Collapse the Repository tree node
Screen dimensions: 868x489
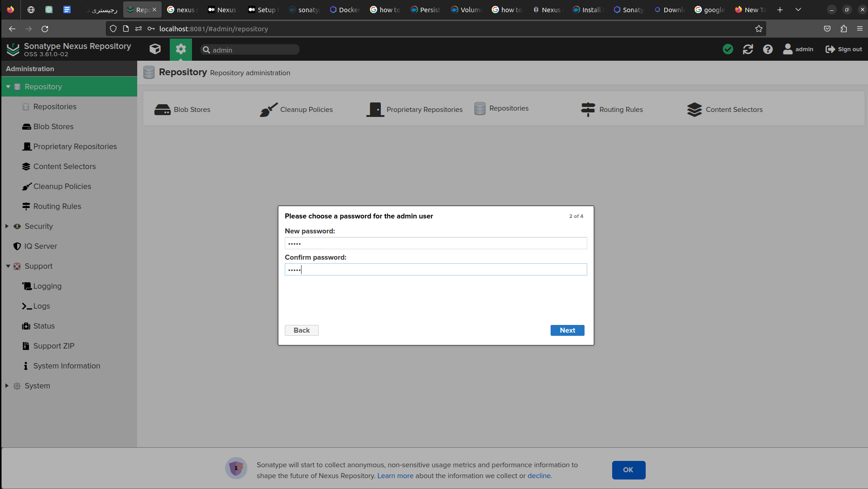click(8, 87)
